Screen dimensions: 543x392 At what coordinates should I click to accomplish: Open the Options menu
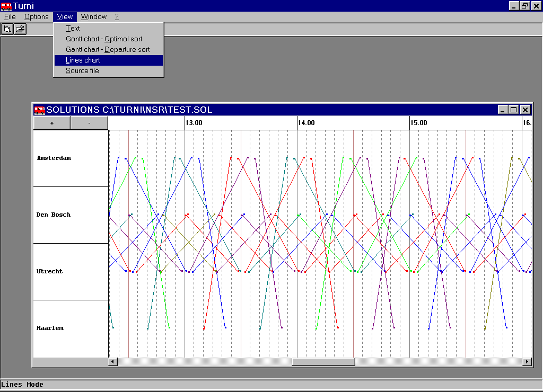[x=36, y=16]
